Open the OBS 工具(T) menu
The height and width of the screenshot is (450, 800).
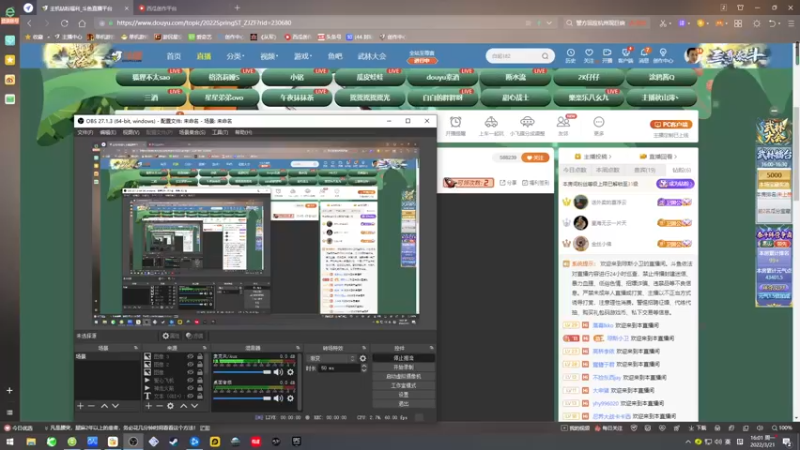tap(220, 133)
